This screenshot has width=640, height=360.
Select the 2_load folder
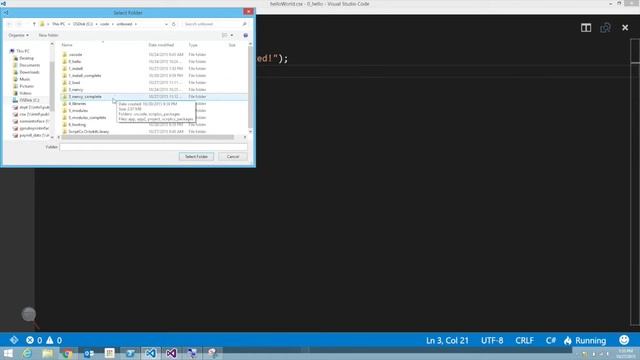pyautogui.click(x=74, y=82)
